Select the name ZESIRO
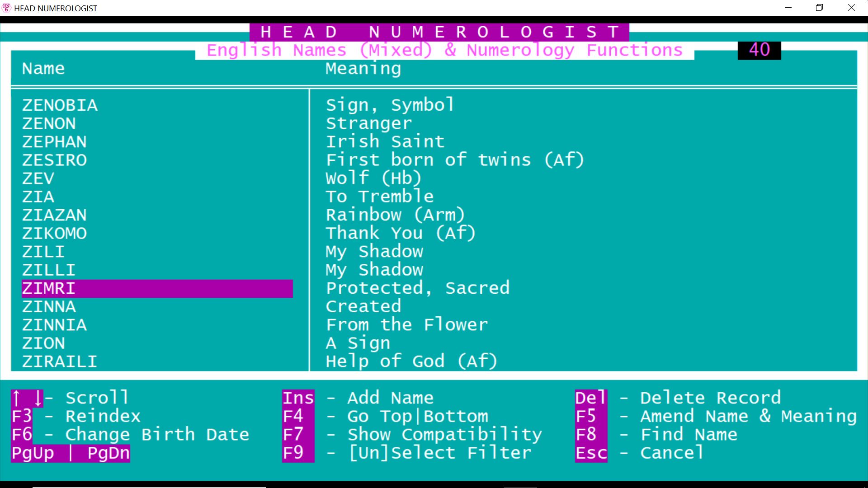 (54, 160)
